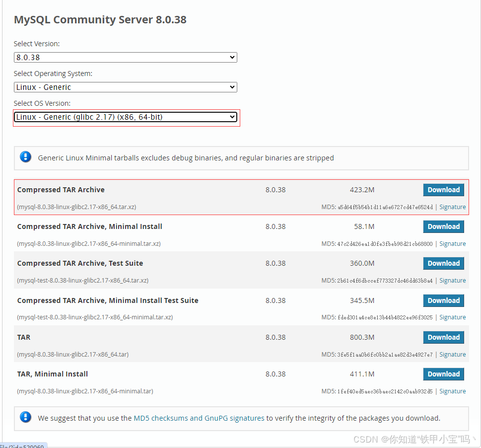Open Signature link for Compressed TAR Archive
The width and height of the screenshot is (481, 448).
[453, 207]
